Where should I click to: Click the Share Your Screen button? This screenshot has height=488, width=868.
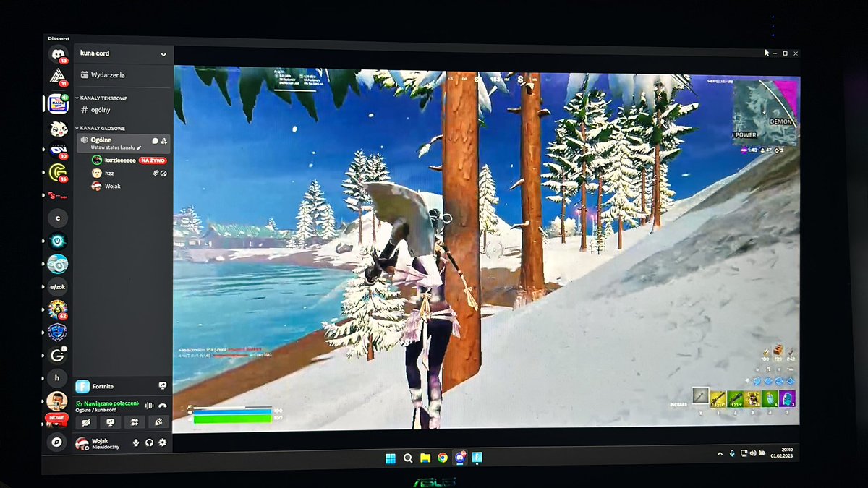pos(110,422)
